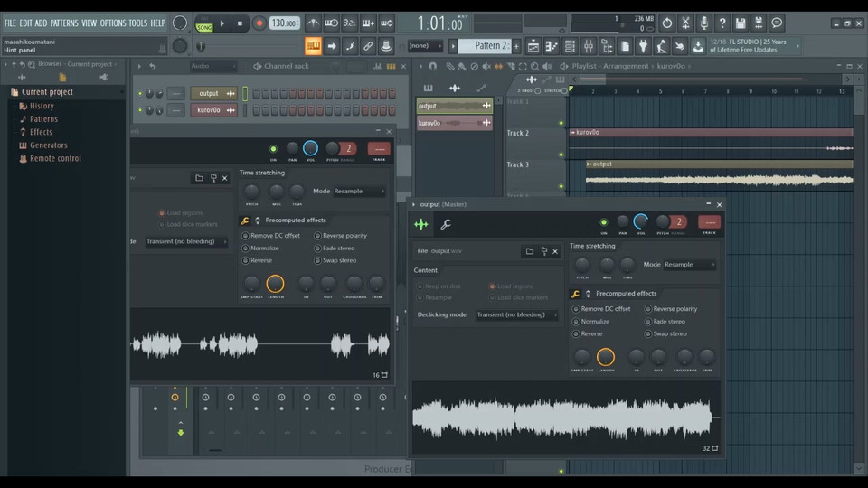Click the wrench icon in the output sampler

446,224
